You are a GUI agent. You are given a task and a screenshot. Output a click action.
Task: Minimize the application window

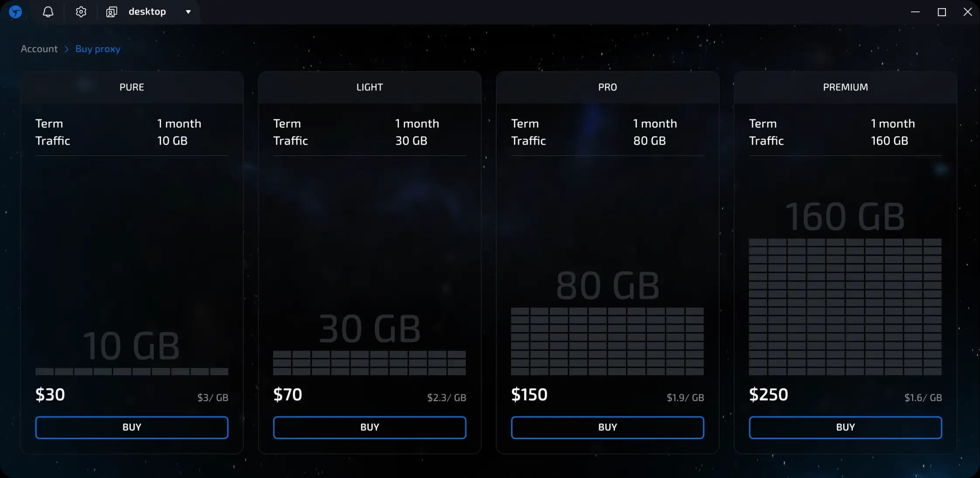click(x=915, y=12)
